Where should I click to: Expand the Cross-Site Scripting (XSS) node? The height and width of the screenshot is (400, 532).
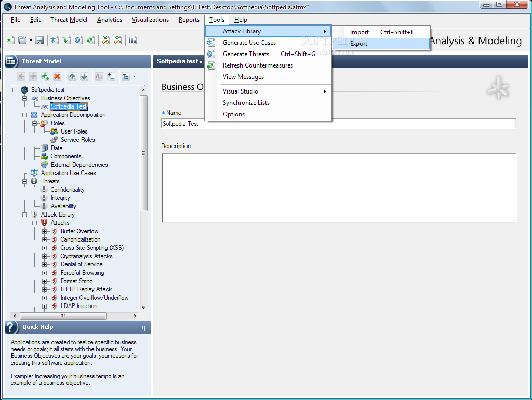45,248
